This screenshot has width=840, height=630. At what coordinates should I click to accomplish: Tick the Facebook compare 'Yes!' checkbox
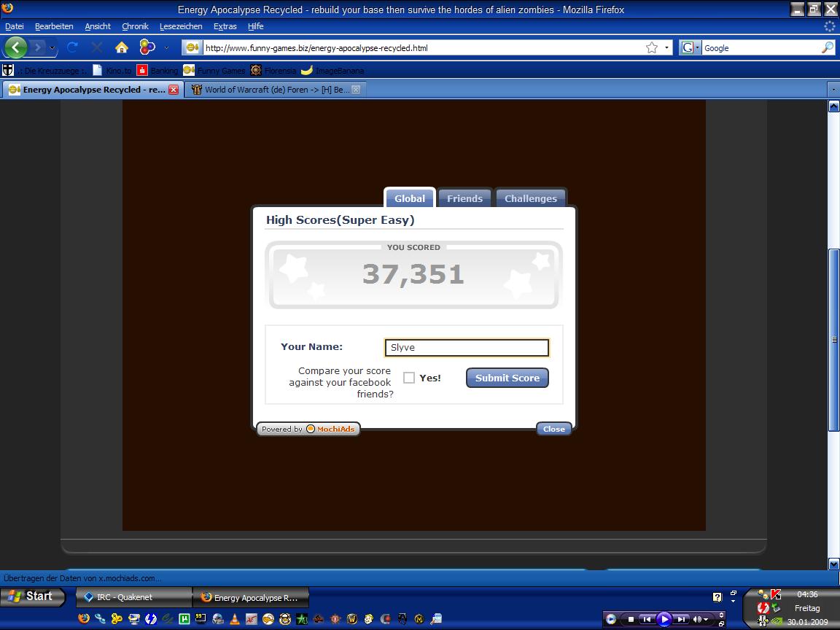point(409,378)
